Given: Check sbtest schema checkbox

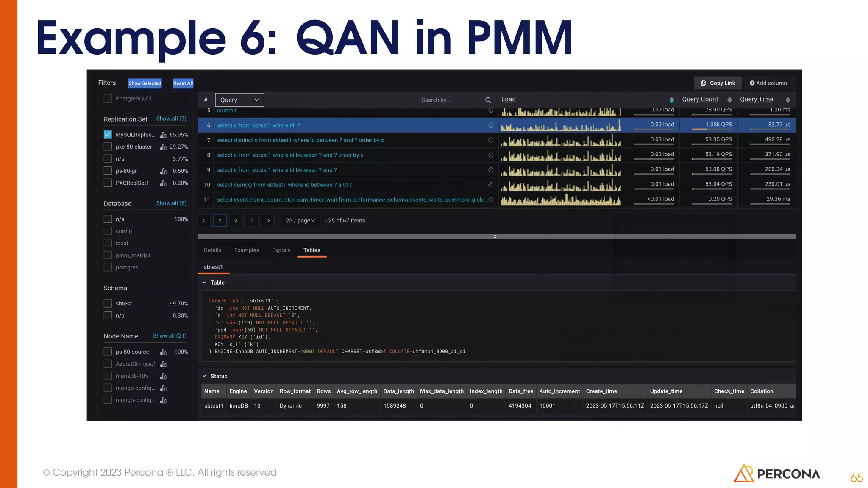Looking at the screenshot, I should 108,304.
